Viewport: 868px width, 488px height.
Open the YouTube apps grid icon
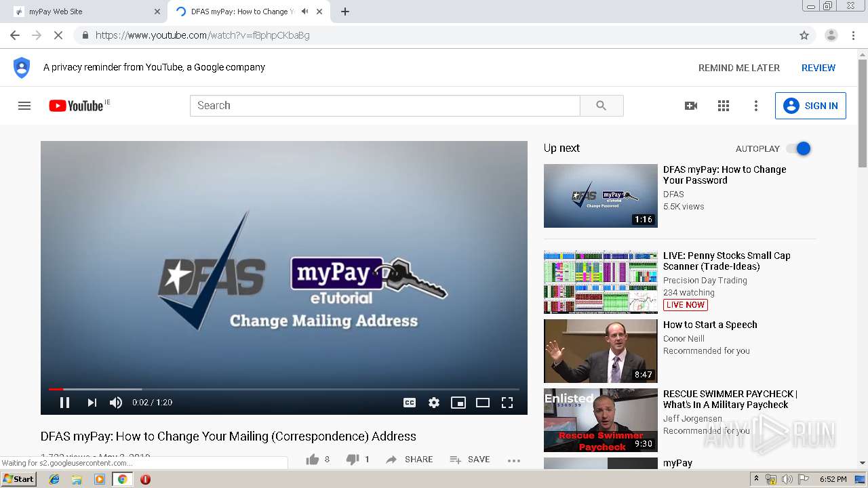coord(724,106)
